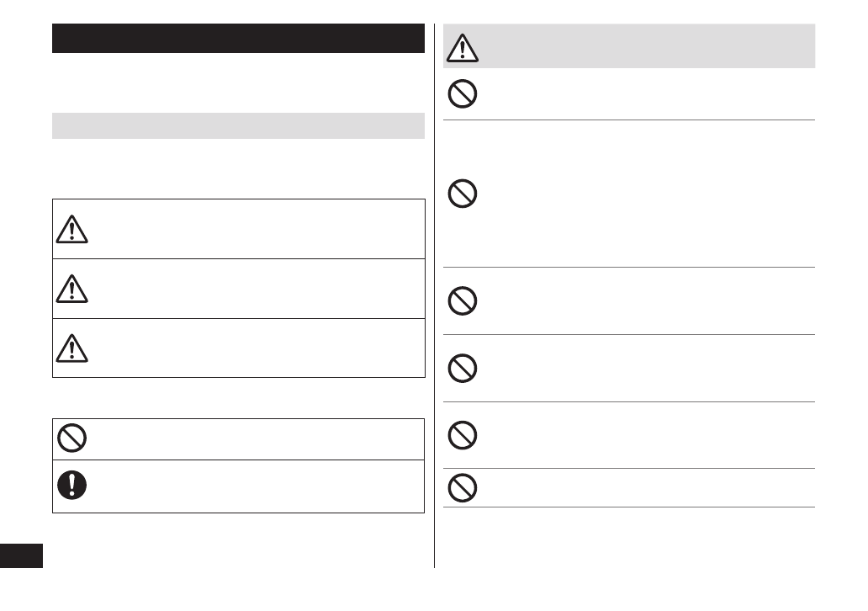Click the middle warning triangle in the left table
The width and height of the screenshot is (868, 611).
coord(72,289)
